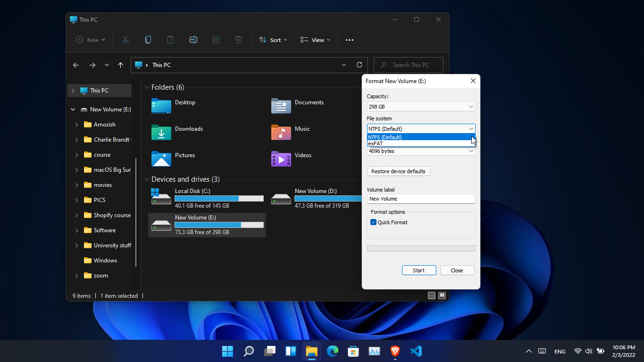Click the Rename icon in toolbar
The image size is (644, 362).
point(193,40)
